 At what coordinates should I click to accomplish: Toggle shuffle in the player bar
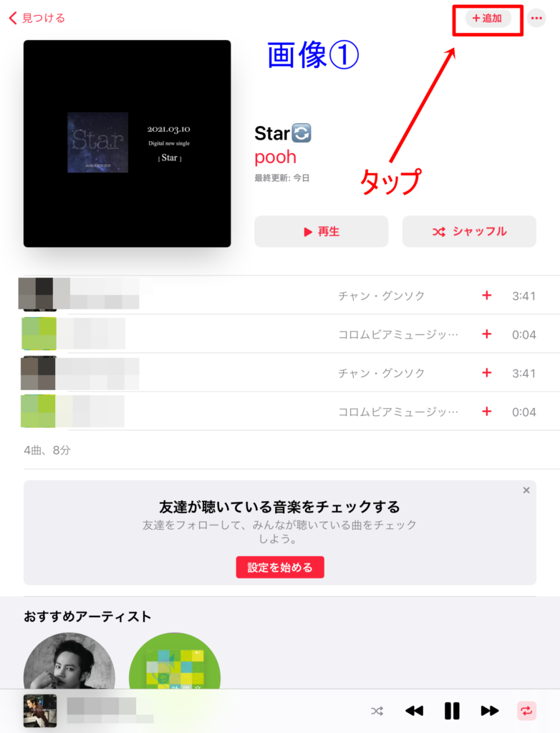[x=377, y=711]
